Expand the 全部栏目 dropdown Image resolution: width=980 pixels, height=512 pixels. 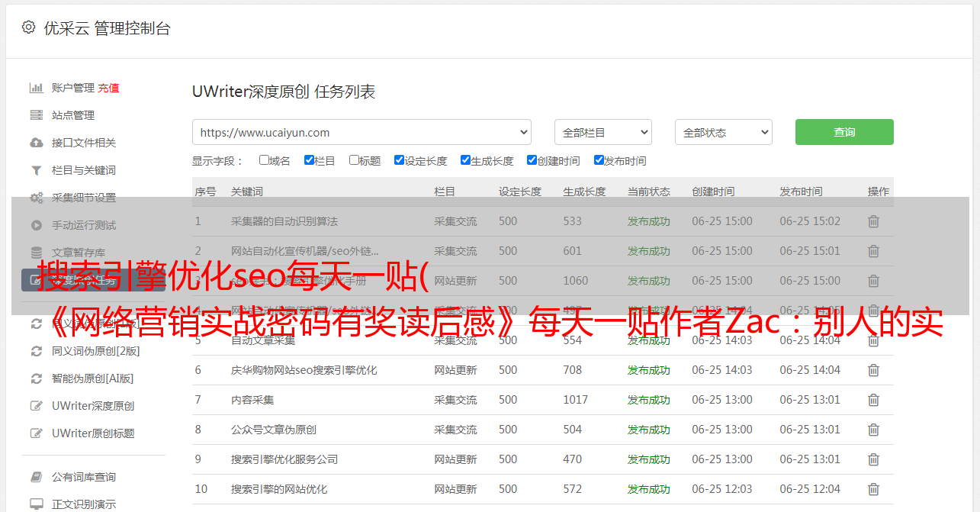[x=602, y=132]
